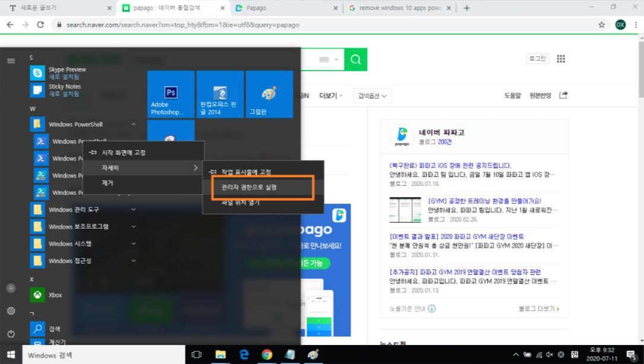Click Windows Start button
This screenshot has height=364, width=644.
click(x=11, y=354)
